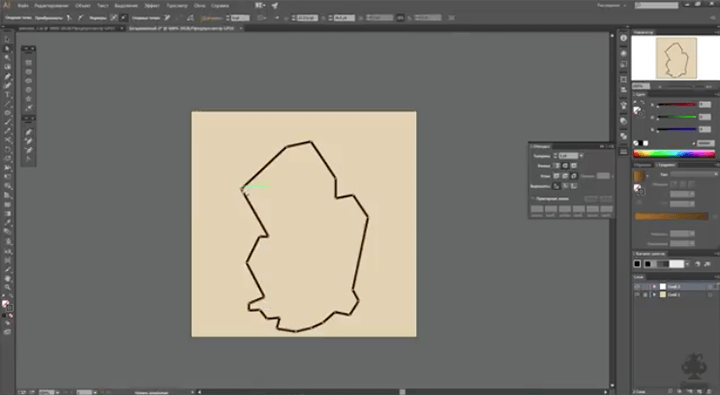Pick Rounded Rectangle tool in floating panel
This screenshot has width=720, height=395.
coord(28,72)
